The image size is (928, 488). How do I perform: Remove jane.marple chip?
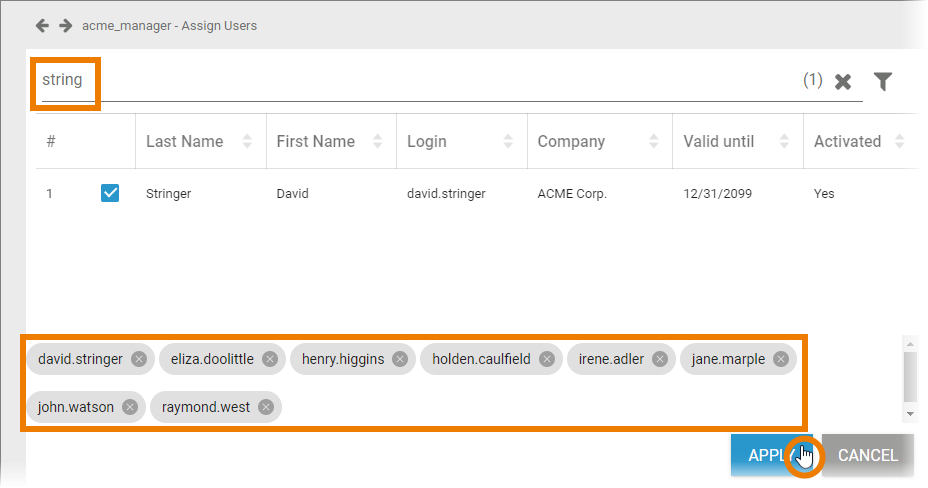coord(781,359)
